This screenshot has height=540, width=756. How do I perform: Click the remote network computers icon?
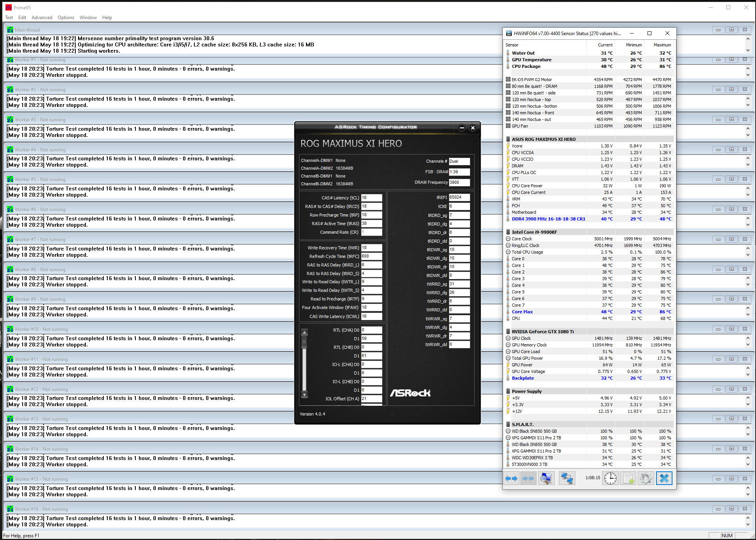567,478
